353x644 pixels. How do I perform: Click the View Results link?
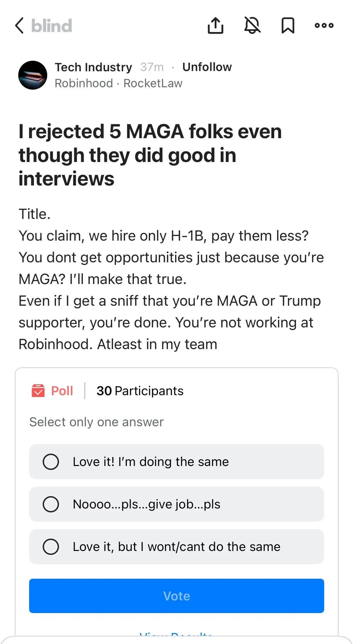pos(176,633)
